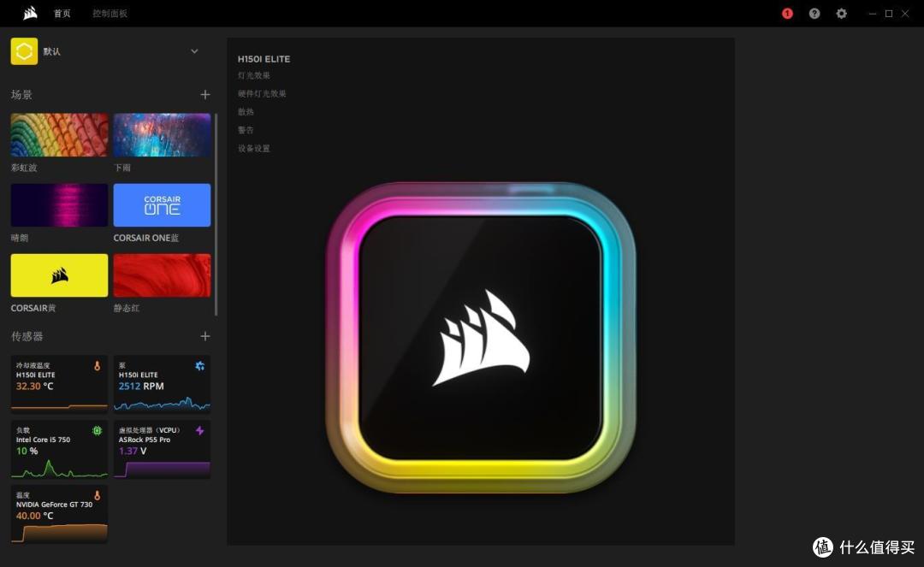Click the Corsair sails logo in top bar
This screenshot has height=567, width=924.
[30, 13]
